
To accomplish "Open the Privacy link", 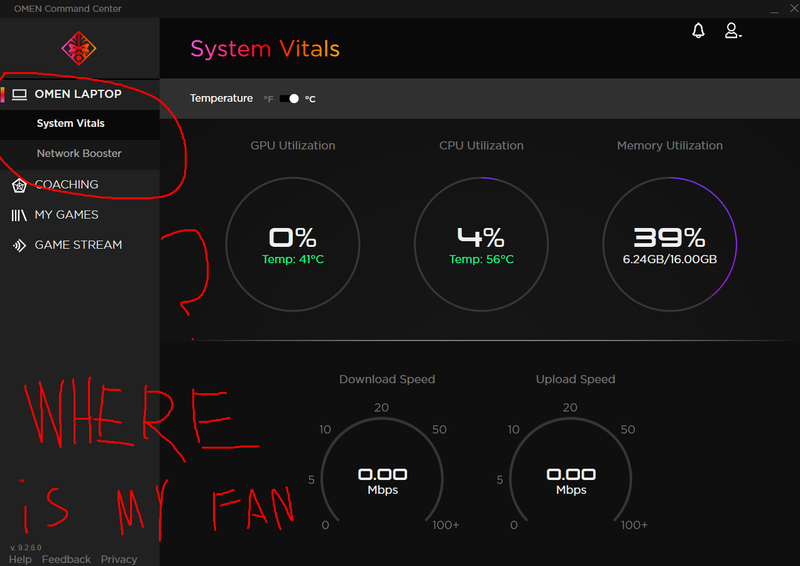I will point(119,559).
